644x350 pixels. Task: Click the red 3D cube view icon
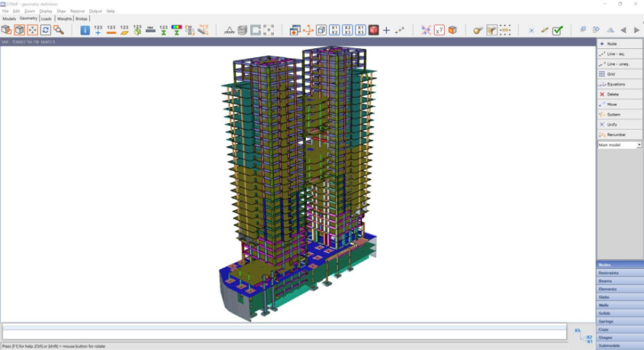coord(374,30)
